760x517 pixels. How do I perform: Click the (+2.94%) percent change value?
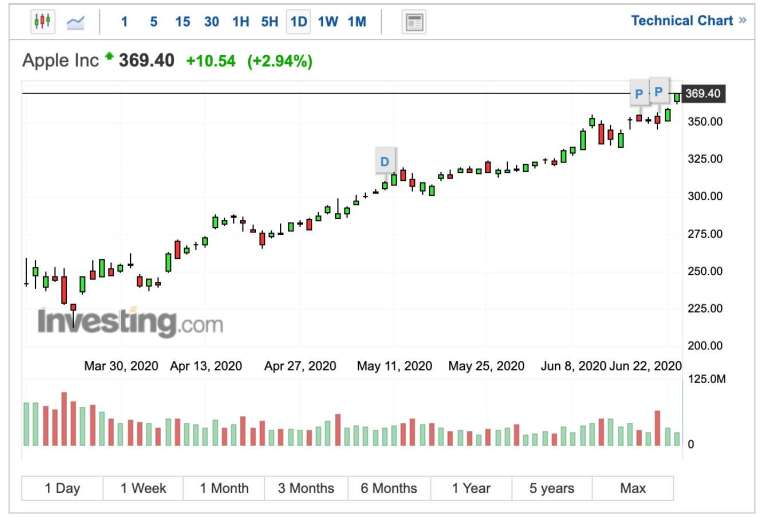pos(280,61)
